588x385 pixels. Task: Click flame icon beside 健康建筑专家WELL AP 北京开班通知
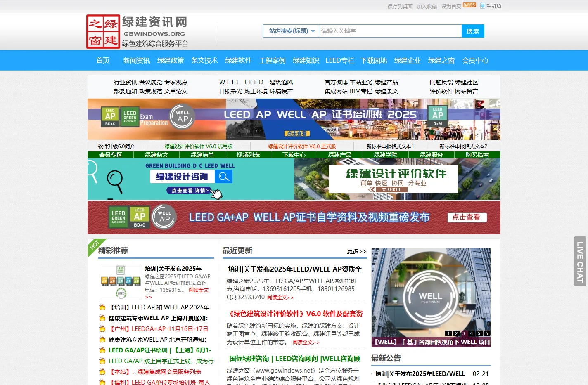[x=102, y=339]
